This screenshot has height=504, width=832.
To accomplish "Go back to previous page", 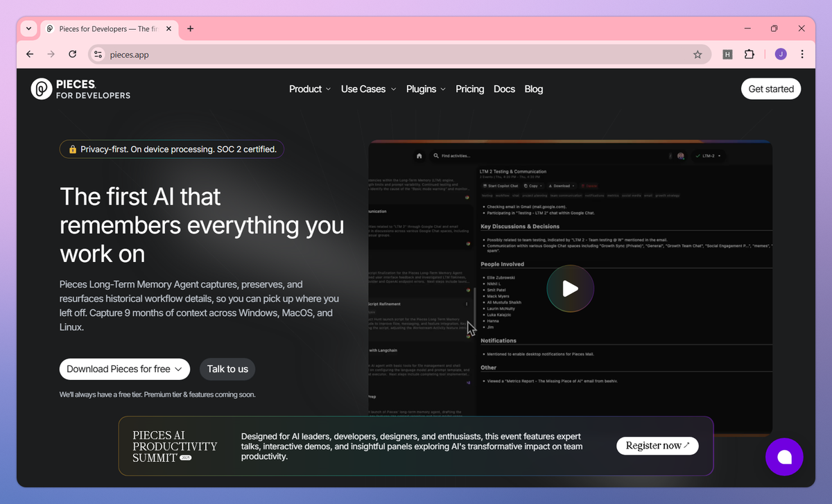I will [x=30, y=54].
